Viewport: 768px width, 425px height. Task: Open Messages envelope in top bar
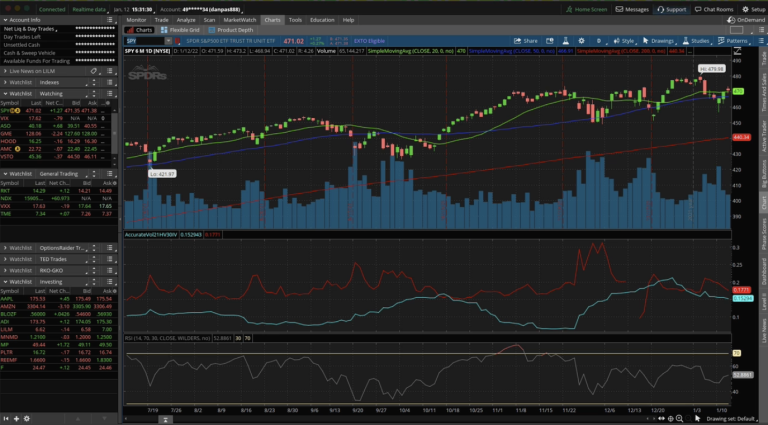click(630, 9)
